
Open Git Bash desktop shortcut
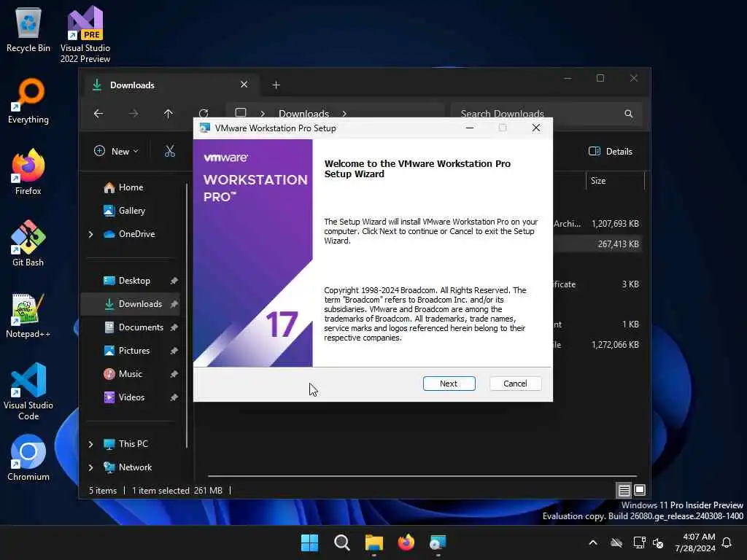pos(28,244)
